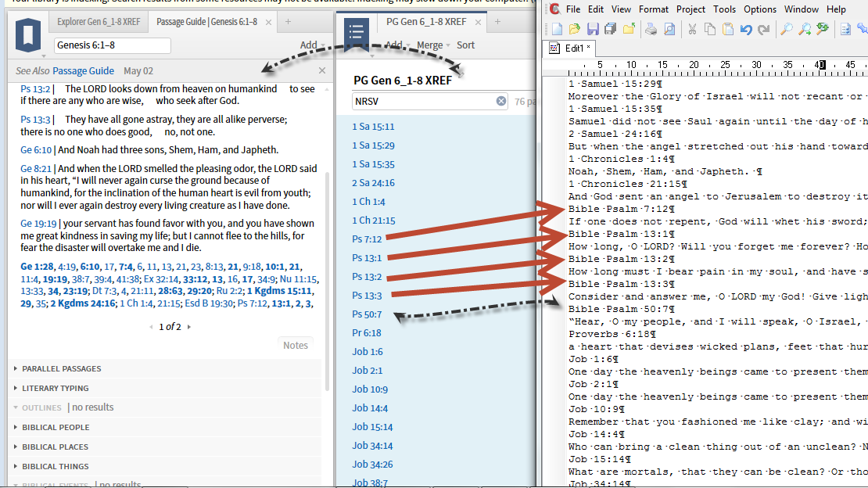Open the Ge 8:21 cross reference link
The height and width of the screenshot is (488, 868).
pos(36,168)
